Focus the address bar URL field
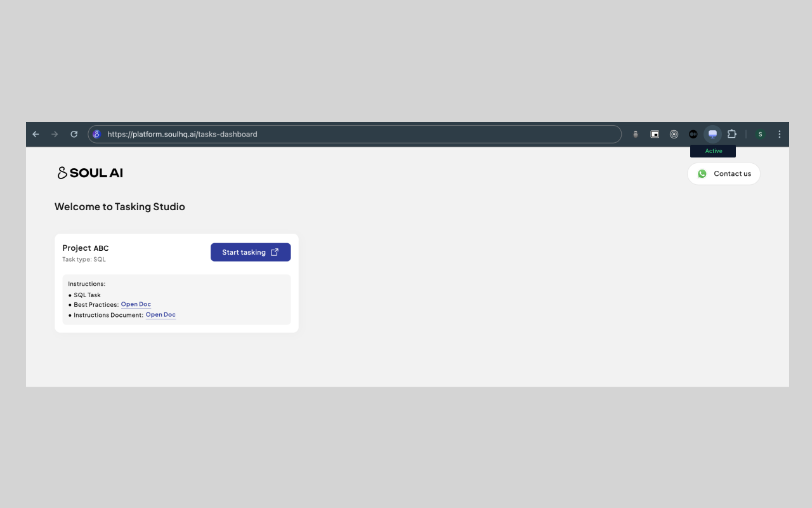Screen dimensions: 812x508 click(355, 134)
